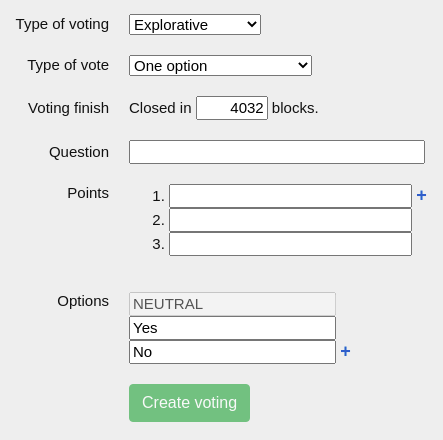Submit the form with Create voting
Screen dimensions: 443x440
(x=189, y=403)
